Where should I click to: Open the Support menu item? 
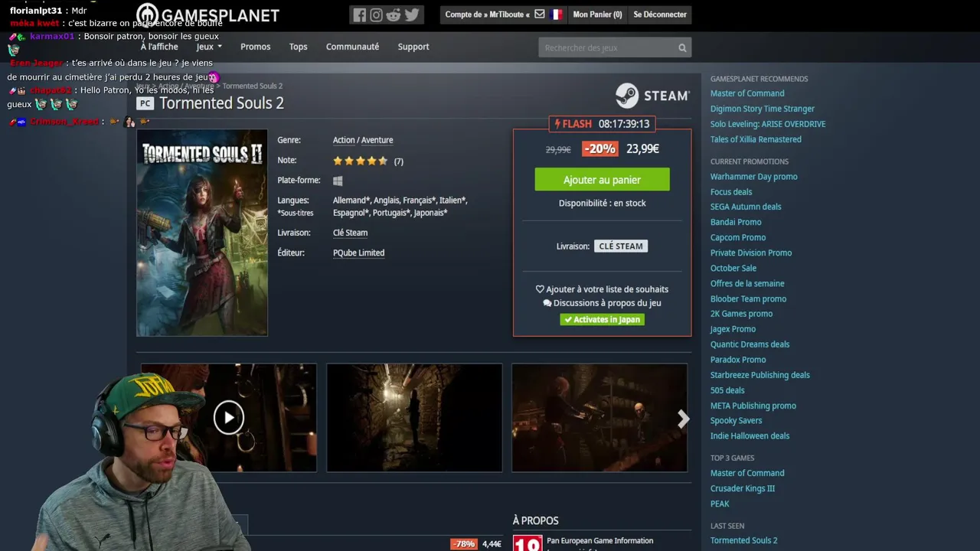coord(413,47)
